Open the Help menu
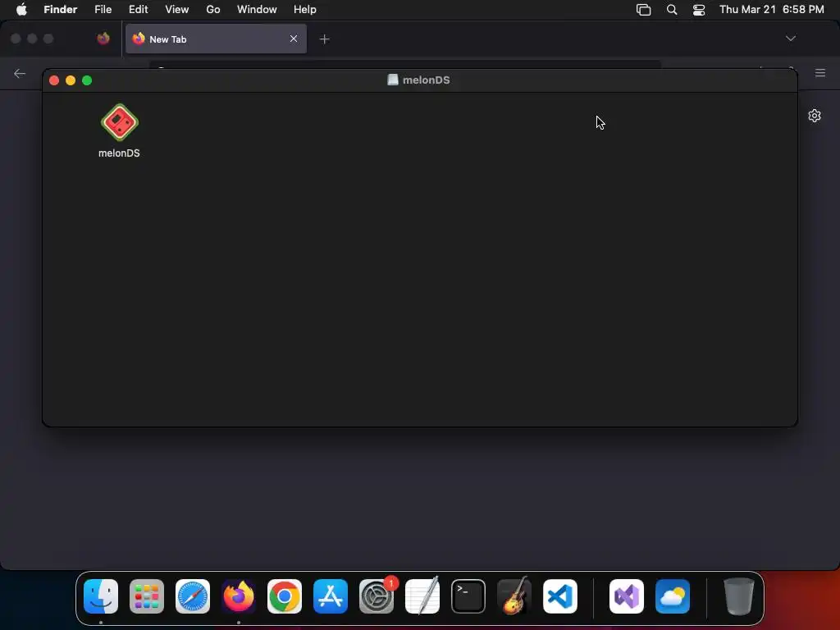Viewport: 840px width, 630px height. tap(305, 9)
